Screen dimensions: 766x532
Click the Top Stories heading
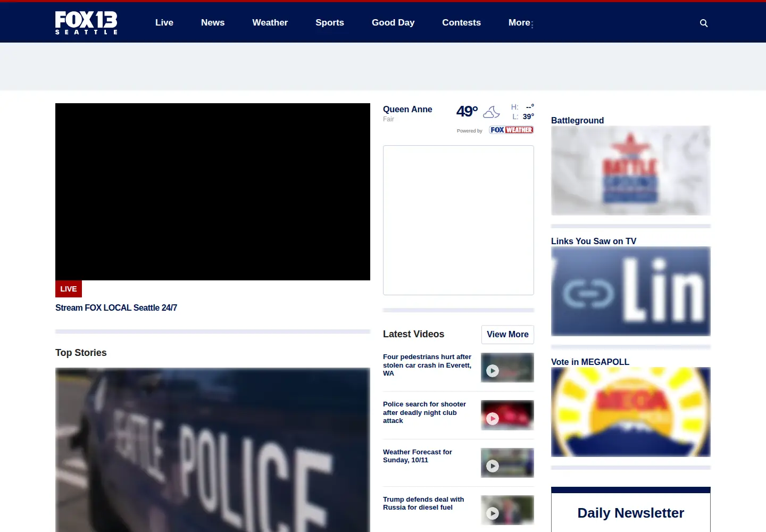click(x=81, y=353)
